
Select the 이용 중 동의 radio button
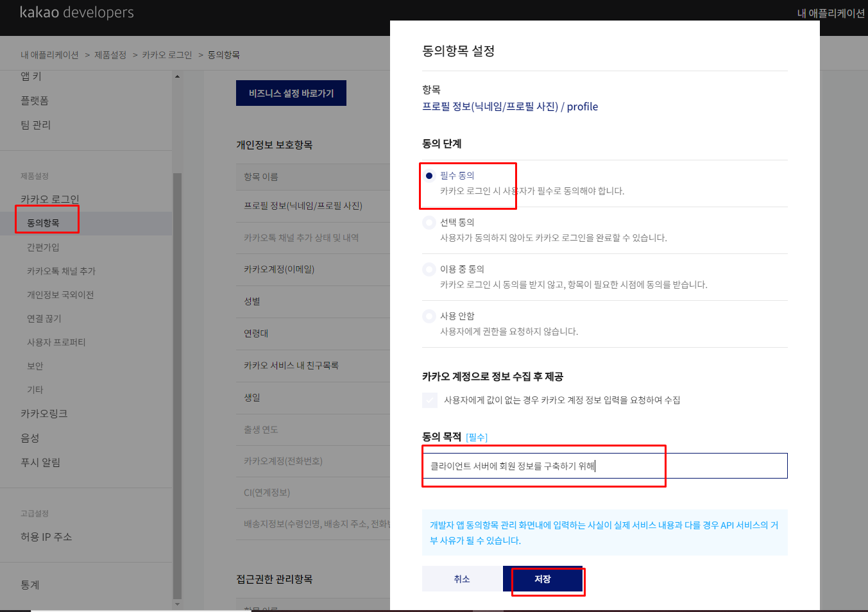coord(429,269)
